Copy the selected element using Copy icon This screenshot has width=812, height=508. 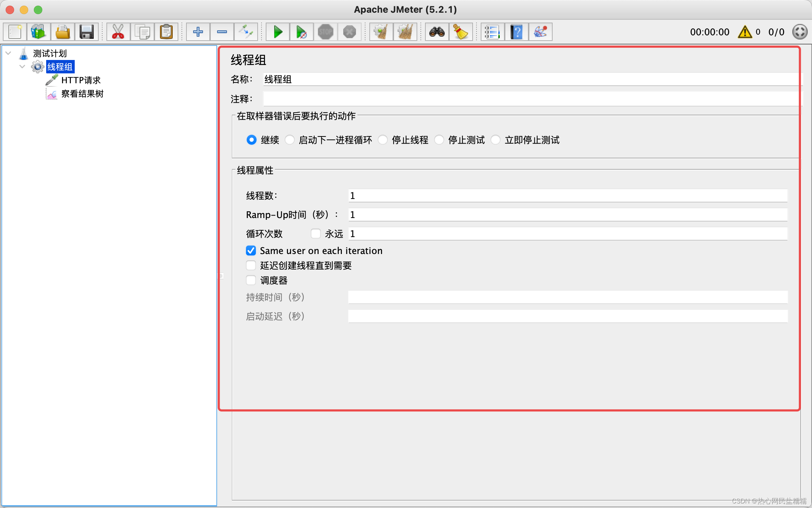point(142,32)
